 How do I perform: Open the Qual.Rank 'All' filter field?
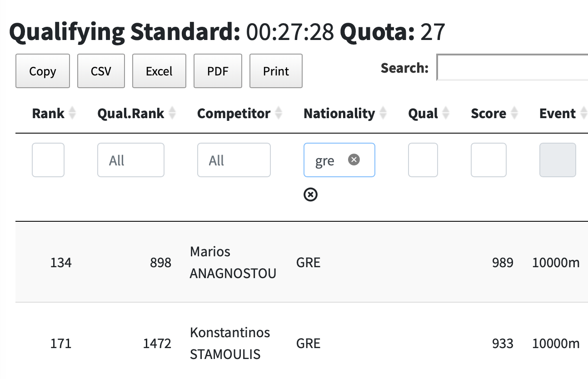pos(130,160)
